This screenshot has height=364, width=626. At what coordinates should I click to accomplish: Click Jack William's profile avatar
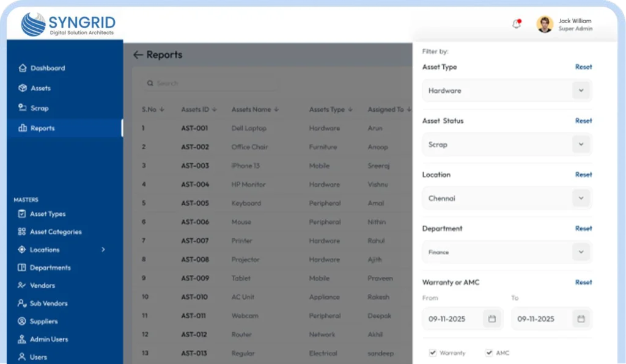pyautogui.click(x=545, y=24)
